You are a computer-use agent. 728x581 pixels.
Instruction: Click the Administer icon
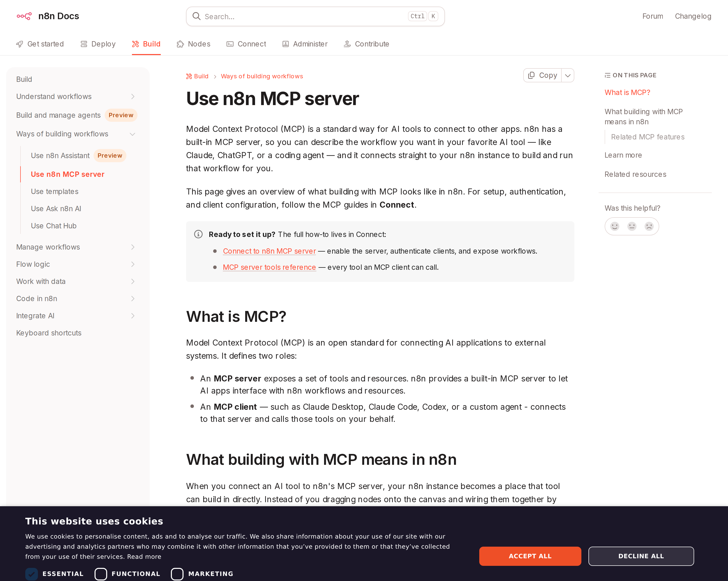pyautogui.click(x=286, y=44)
